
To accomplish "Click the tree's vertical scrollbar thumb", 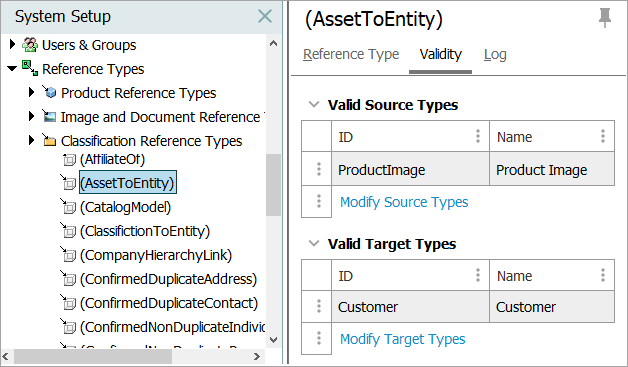I will (274, 185).
